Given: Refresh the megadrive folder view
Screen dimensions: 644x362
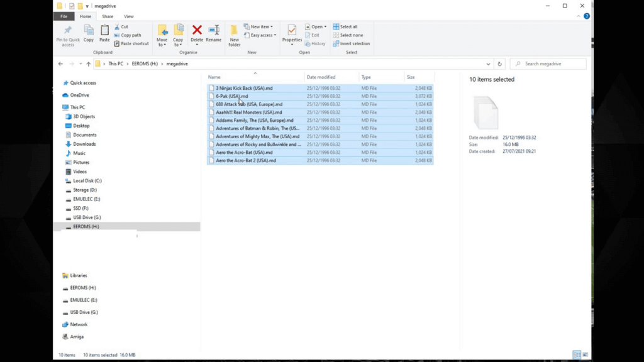Looking at the screenshot, I should pos(499,64).
